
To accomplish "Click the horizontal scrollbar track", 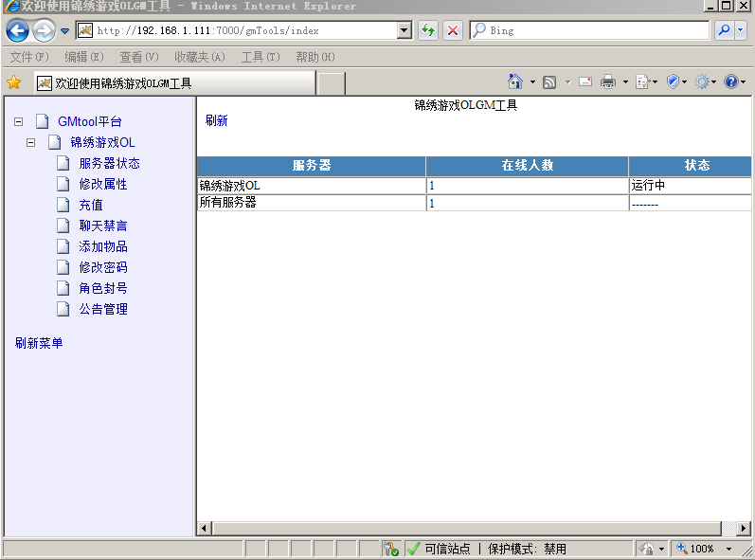I will pyautogui.click(x=467, y=528).
